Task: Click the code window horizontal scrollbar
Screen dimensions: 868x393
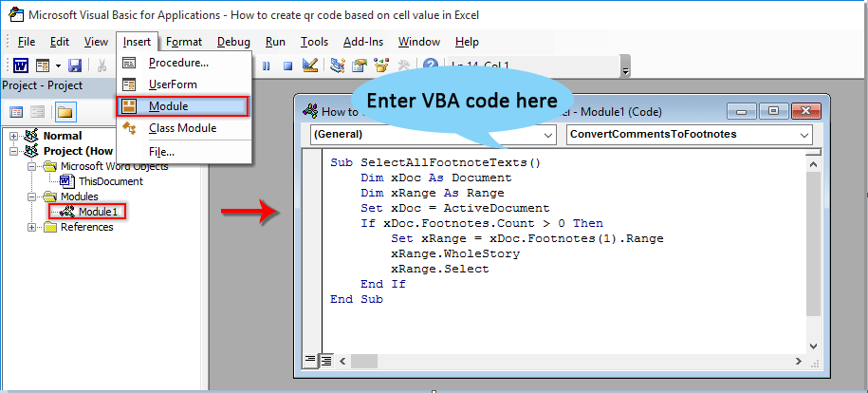Action: tap(569, 360)
